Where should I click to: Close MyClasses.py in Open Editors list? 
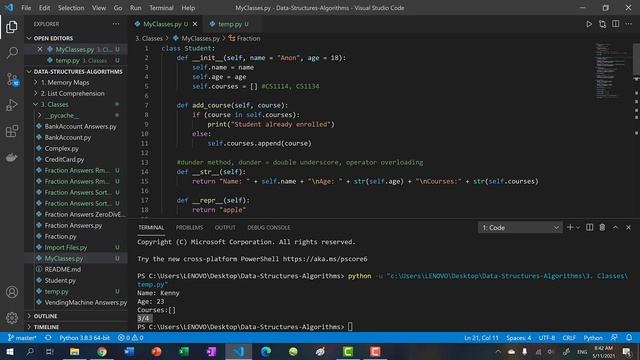[40, 49]
